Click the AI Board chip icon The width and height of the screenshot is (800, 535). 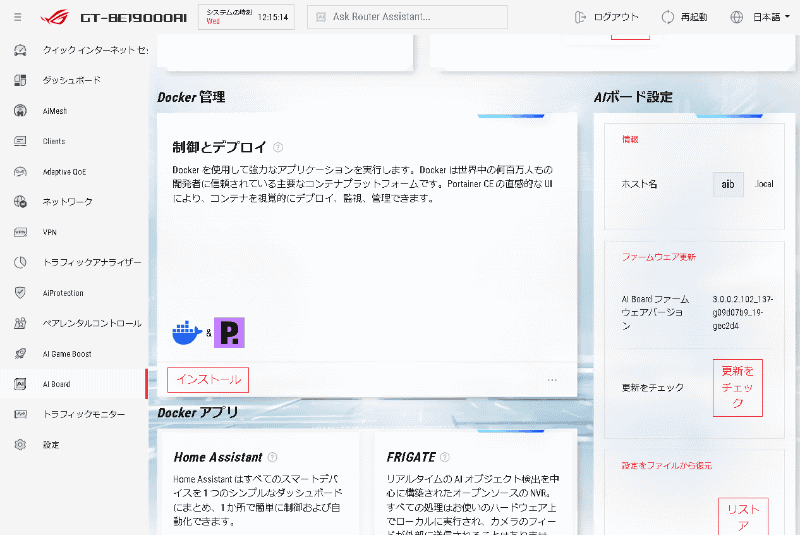[20, 384]
